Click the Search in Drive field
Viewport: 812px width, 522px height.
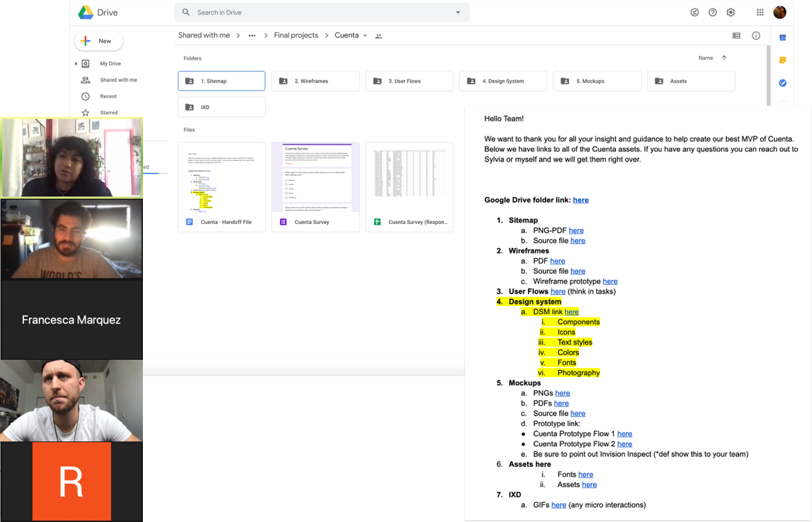[322, 12]
